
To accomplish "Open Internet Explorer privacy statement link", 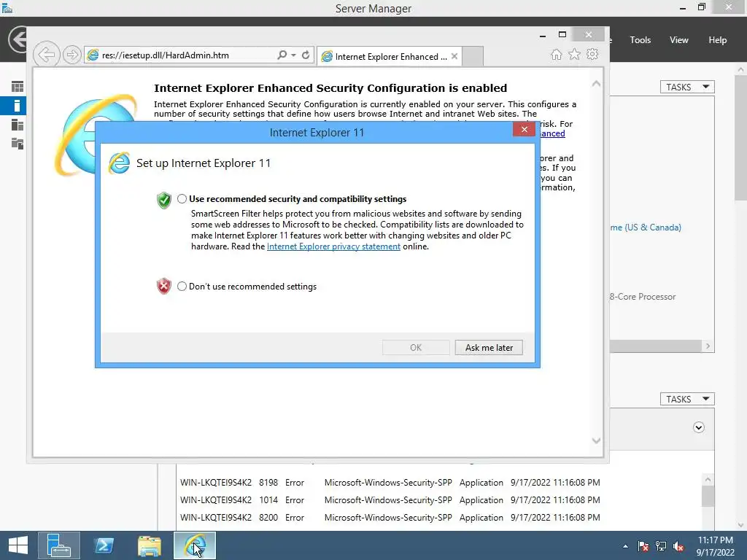I will click(333, 246).
